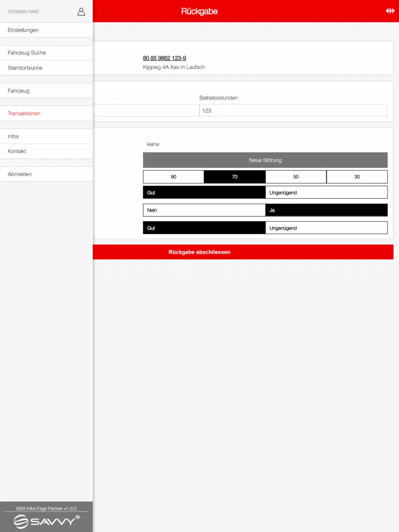Choose Gut in the last Gut/Ungenügend row
This screenshot has width=399, height=532.
pyautogui.click(x=204, y=228)
